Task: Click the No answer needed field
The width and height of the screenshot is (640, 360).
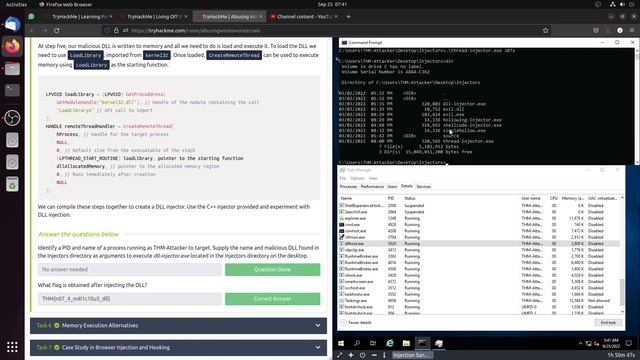Action: click(x=130, y=269)
